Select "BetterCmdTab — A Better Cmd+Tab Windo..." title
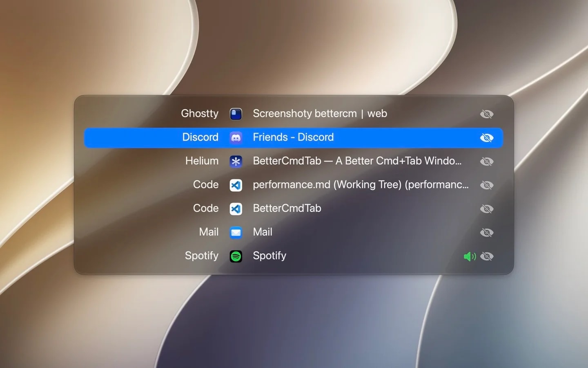The width and height of the screenshot is (588, 368). tap(357, 161)
